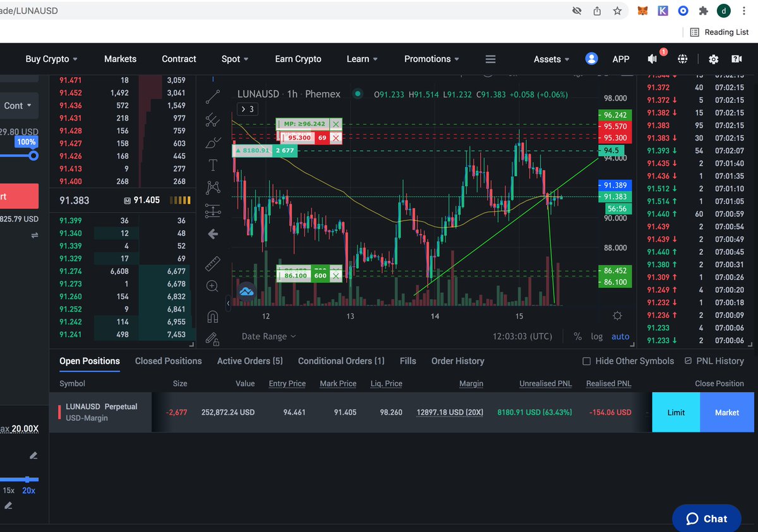Click the crossed-out eye icon in the address bar

coord(577,11)
